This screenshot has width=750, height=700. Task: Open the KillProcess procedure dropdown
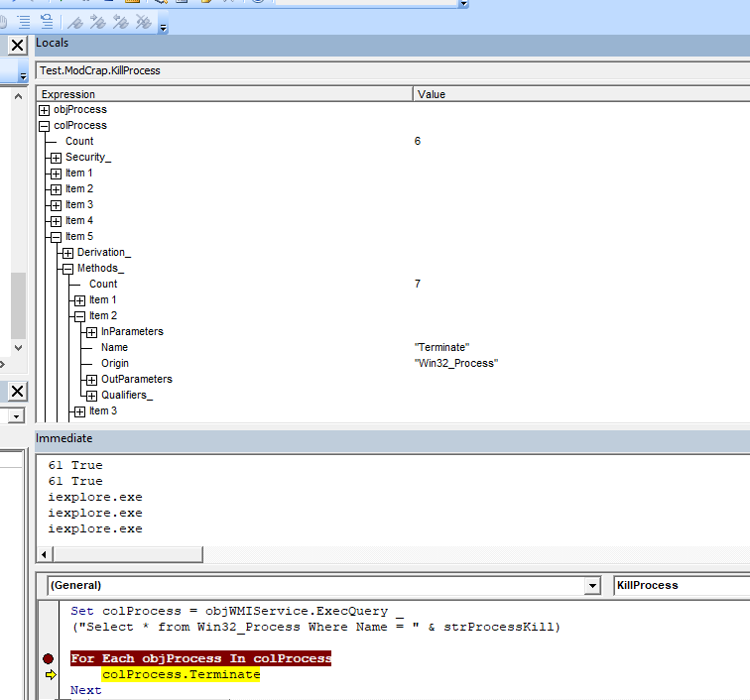coord(682,585)
